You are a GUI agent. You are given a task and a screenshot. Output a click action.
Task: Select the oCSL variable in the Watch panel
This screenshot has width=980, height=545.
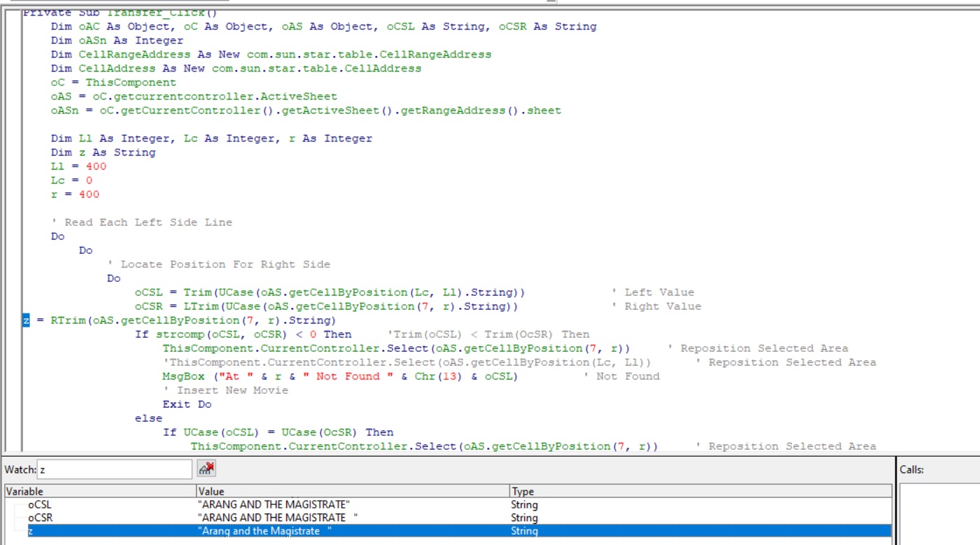(84, 504)
